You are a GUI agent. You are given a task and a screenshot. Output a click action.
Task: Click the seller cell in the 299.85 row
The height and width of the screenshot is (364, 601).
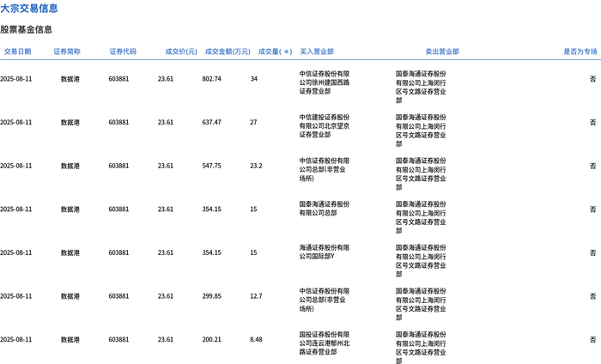421,304
